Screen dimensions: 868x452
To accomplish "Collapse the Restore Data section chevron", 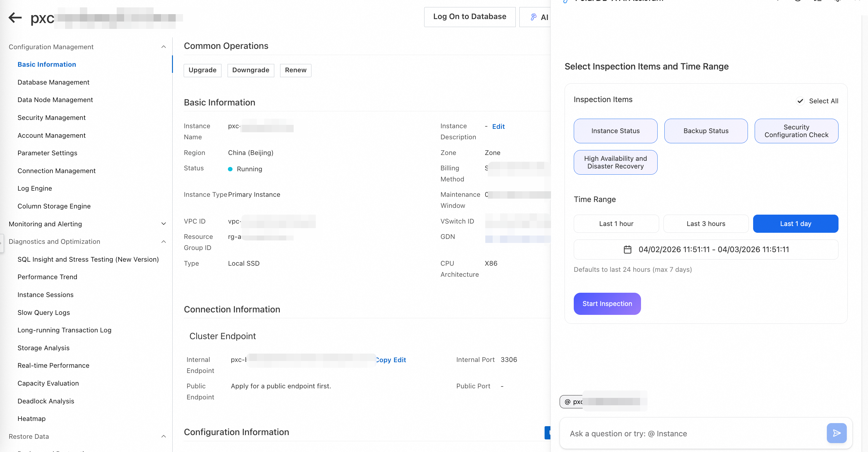I will tap(163, 437).
